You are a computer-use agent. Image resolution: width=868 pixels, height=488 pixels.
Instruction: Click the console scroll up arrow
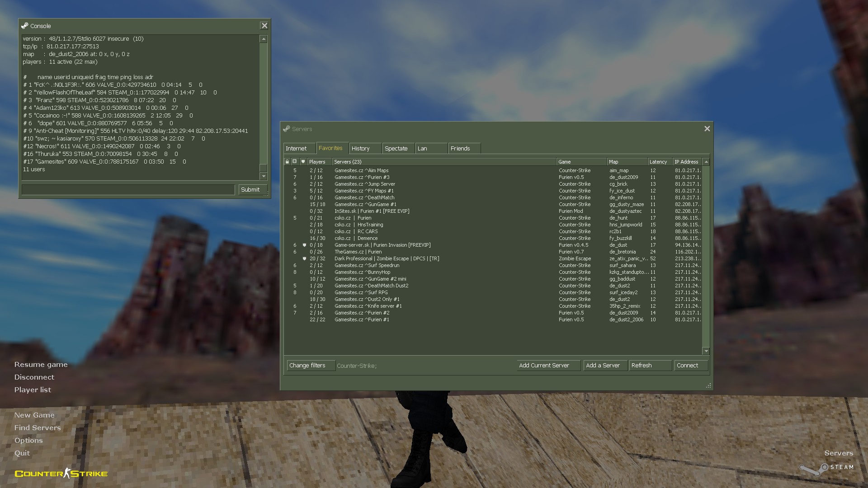(x=264, y=39)
